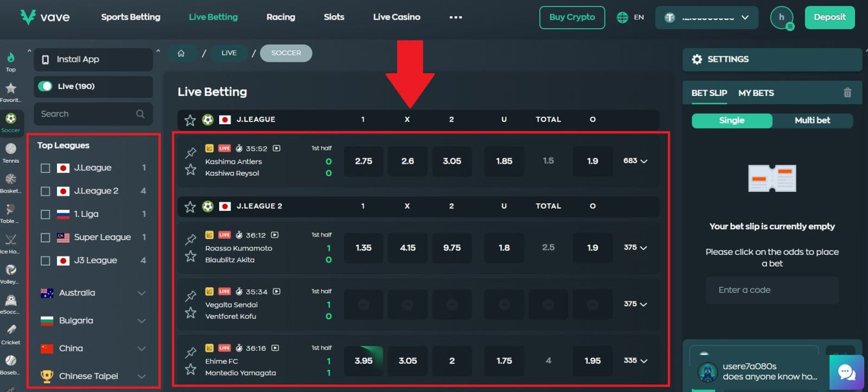Toggle the Live (190) switch

46,86
